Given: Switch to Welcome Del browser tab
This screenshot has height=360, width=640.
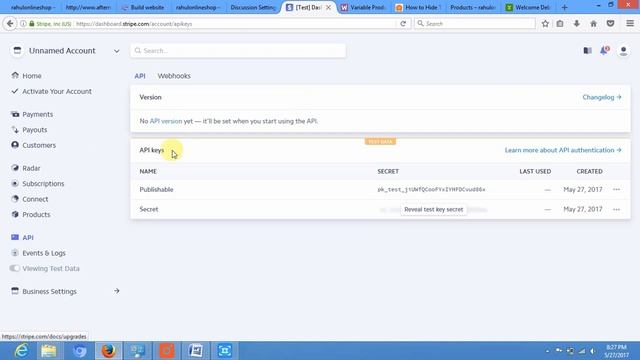Looking at the screenshot, I should coord(528,7).
